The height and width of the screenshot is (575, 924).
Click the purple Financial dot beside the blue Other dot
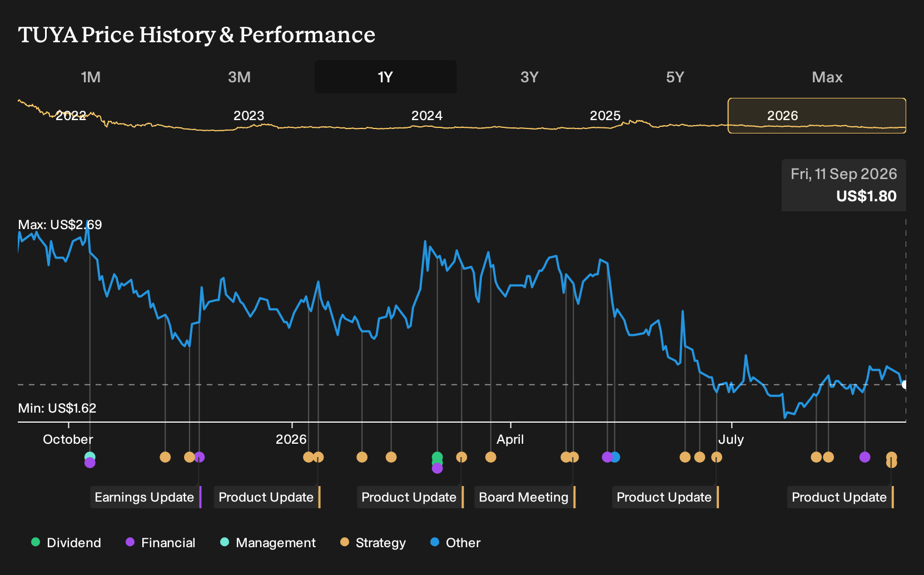(x=607, y=457)
